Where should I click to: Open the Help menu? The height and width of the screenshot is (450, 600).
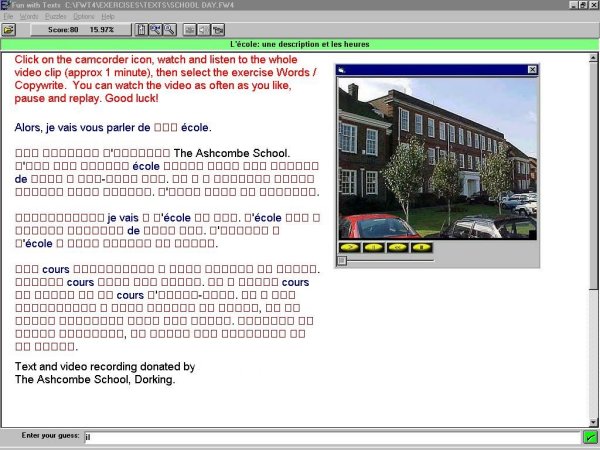tap(108, 17)
